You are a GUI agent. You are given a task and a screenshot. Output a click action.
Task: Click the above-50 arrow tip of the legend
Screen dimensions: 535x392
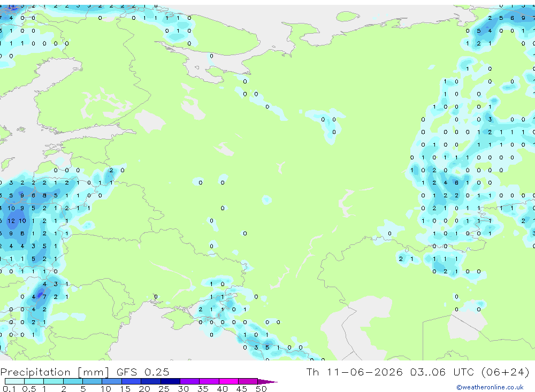tap(267, 381)
